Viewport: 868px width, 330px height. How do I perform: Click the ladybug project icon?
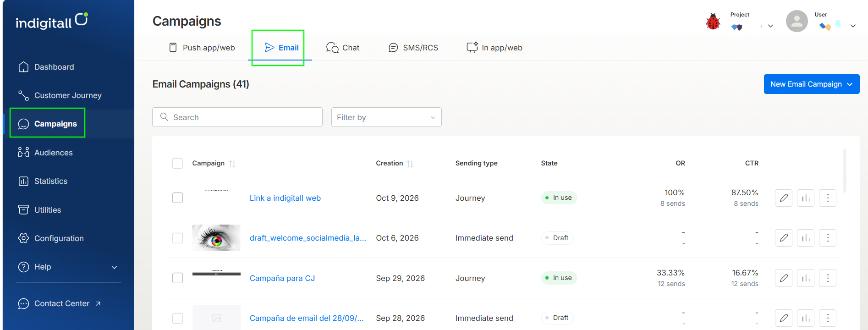(x=713, y=21)
